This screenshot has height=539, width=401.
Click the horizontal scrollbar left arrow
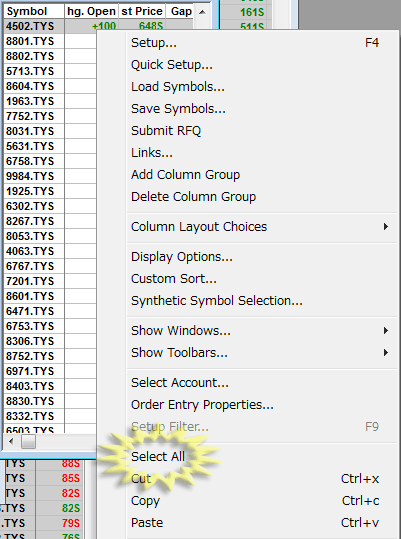tap(11, 441)
